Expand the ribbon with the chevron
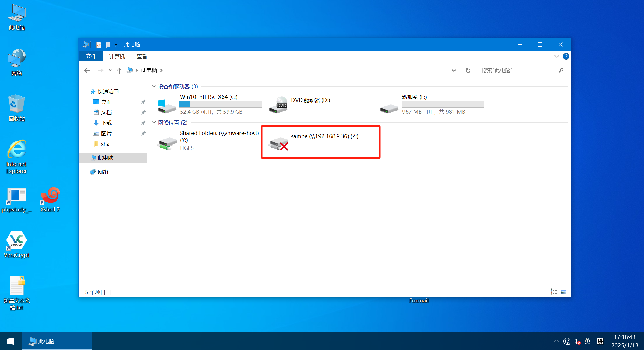Viewport: 644px width, 350px height. [556, 56]
